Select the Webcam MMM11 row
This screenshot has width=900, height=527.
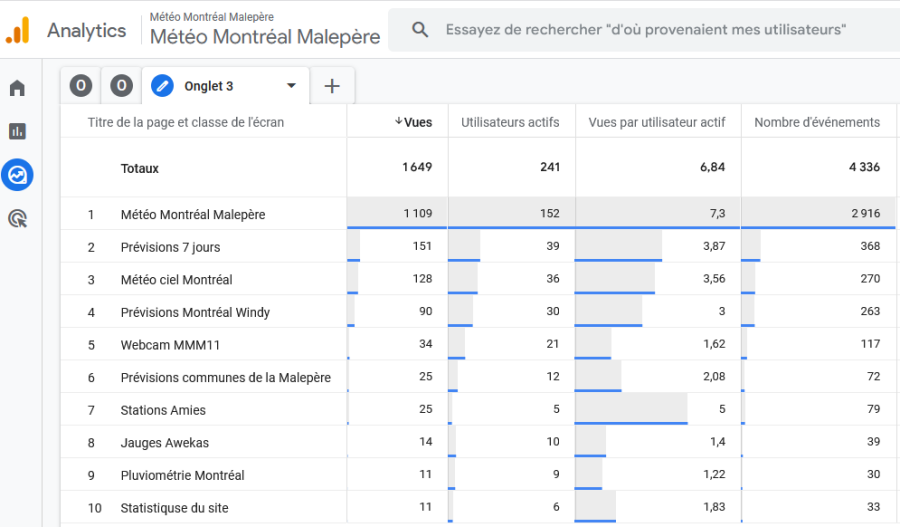coord(170,345)
